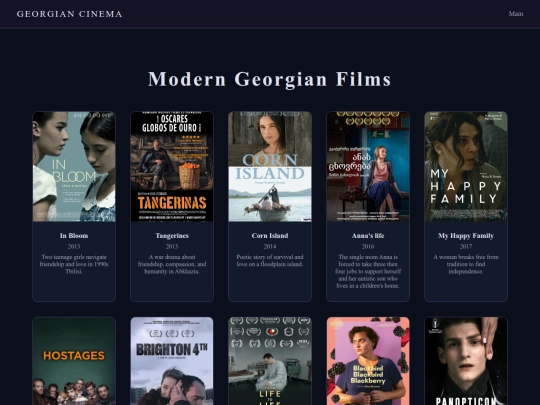Select the Anna's life title text
540x405 pixels.
(368, 236)
